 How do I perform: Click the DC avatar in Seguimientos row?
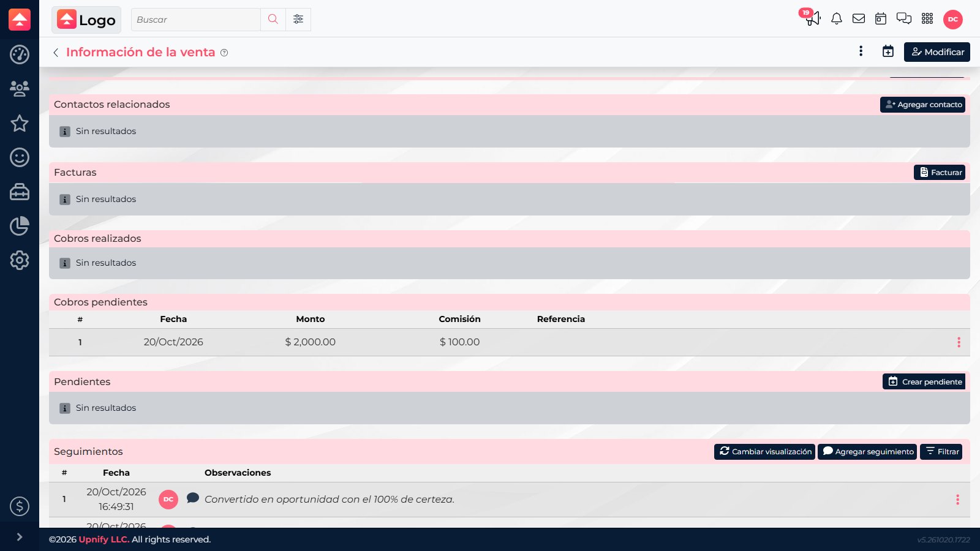pyautogui.click(x=168, y=500)
